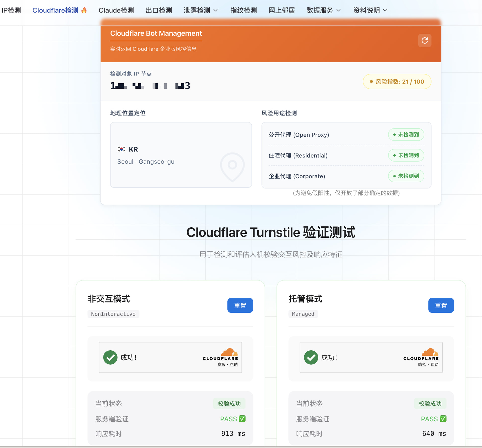Refresh the Cloudflare Bot Management data
Screen dimensions: 482x448
(425, 40)
